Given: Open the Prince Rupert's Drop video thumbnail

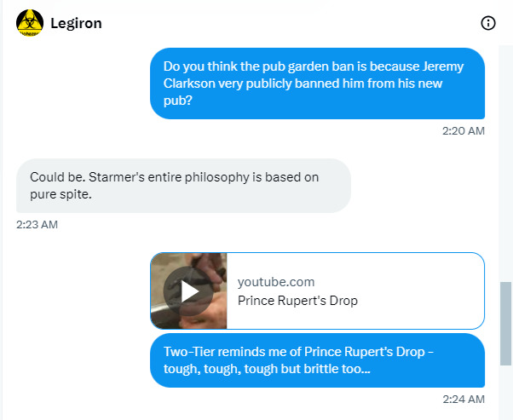Looking at the screenshot, I should point(189,291).
